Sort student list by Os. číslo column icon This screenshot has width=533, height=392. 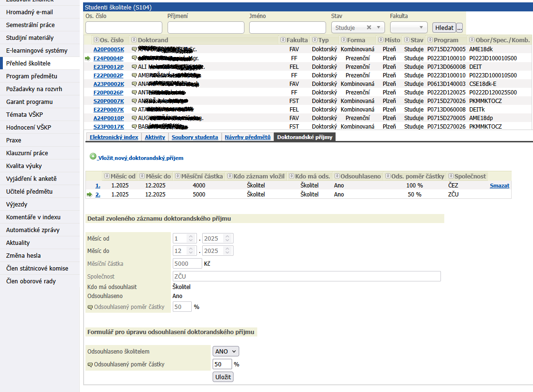96,40
